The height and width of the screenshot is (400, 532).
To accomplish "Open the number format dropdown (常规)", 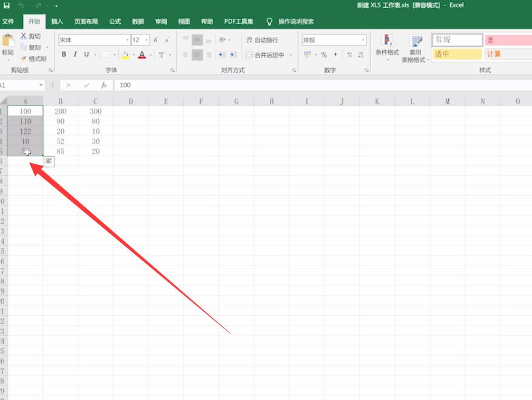I will [363, 40].
